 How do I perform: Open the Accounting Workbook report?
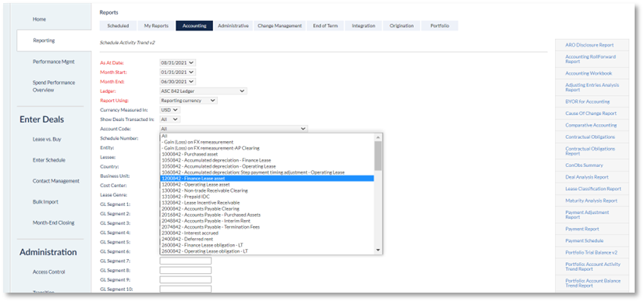(x=589, y=73)
